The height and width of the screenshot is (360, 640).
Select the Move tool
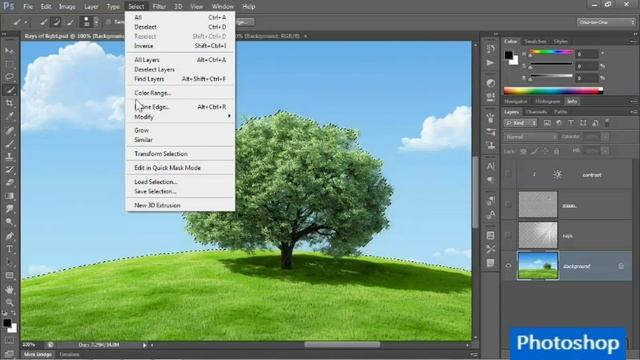(x=9, y=51)
